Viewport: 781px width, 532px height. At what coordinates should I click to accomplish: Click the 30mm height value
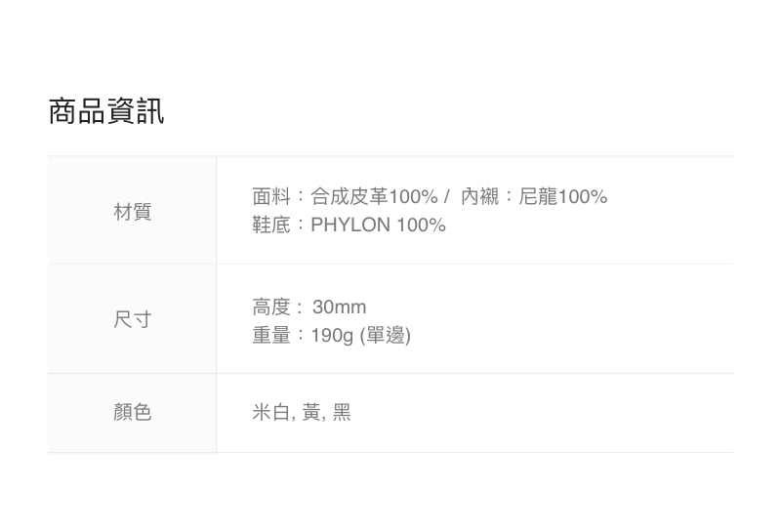[339, 307]
